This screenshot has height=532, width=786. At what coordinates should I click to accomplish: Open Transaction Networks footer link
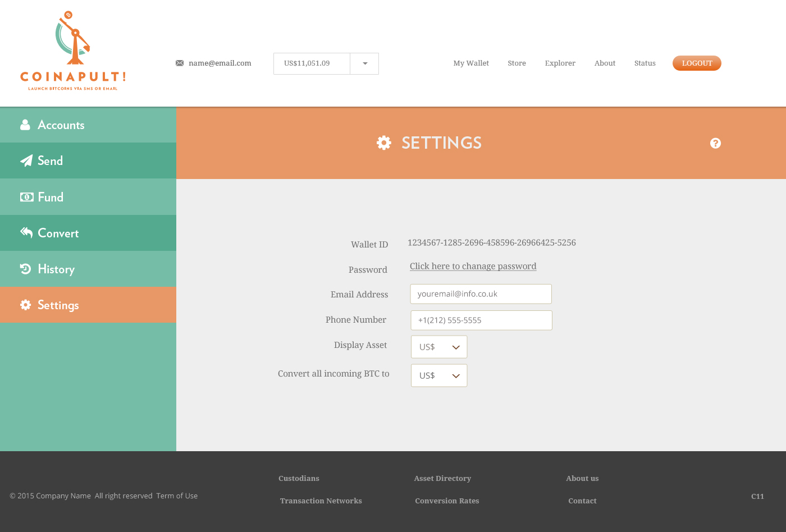[x=321, y=501]
